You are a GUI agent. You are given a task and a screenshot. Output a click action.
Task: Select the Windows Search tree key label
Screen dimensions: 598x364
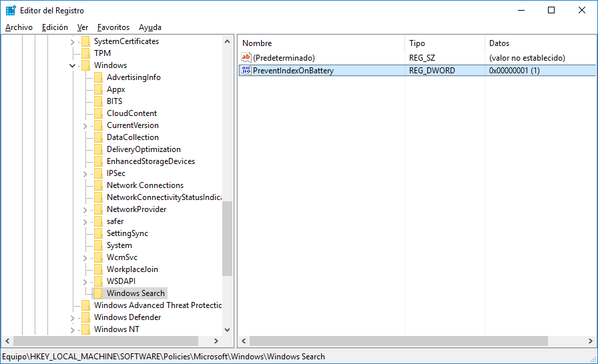(x=135, y=293)
